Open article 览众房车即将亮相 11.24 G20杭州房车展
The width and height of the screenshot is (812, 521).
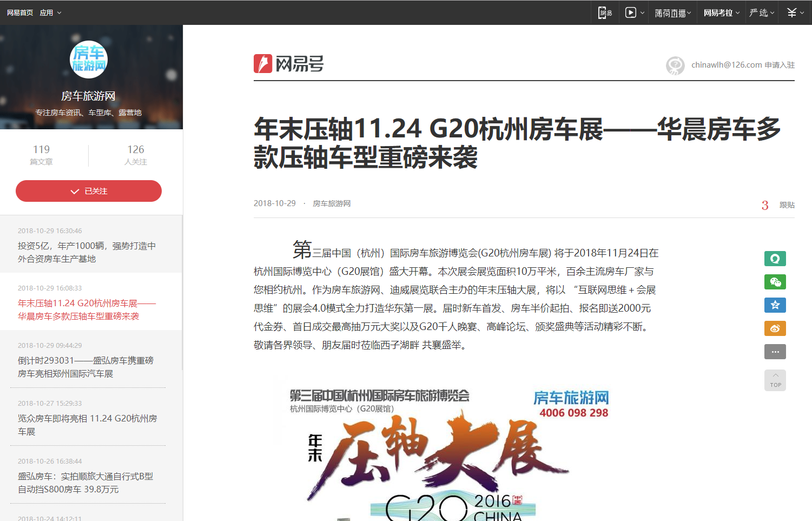pos(88,425)
